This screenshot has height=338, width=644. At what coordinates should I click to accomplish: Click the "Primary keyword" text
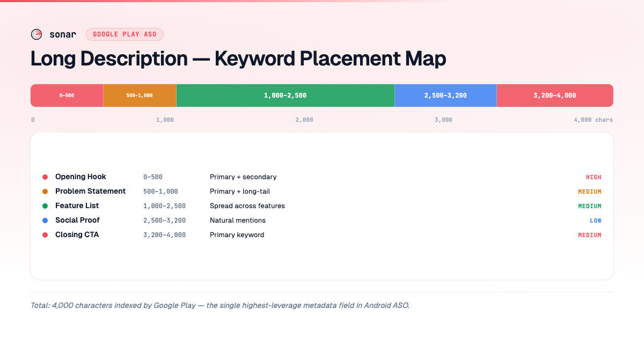[x=237, y=235]
